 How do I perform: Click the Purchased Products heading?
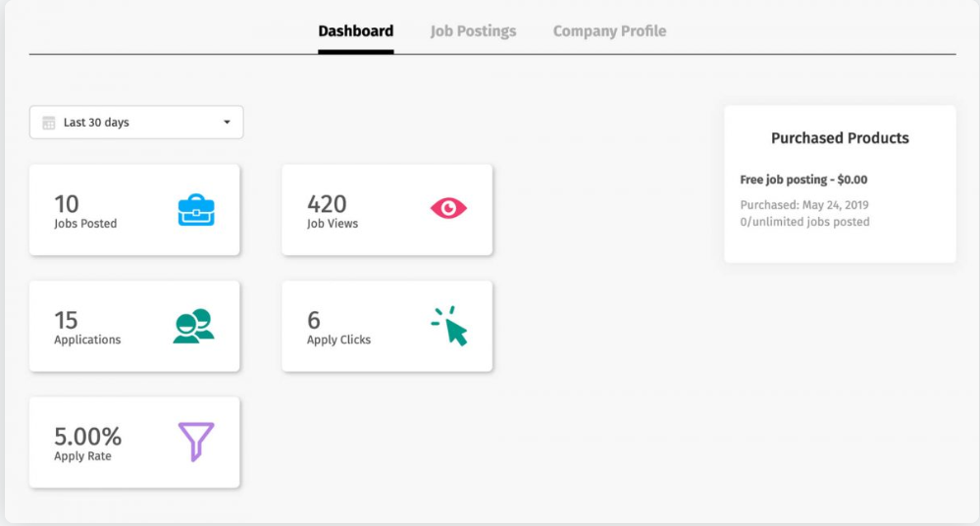click(840, 138)
